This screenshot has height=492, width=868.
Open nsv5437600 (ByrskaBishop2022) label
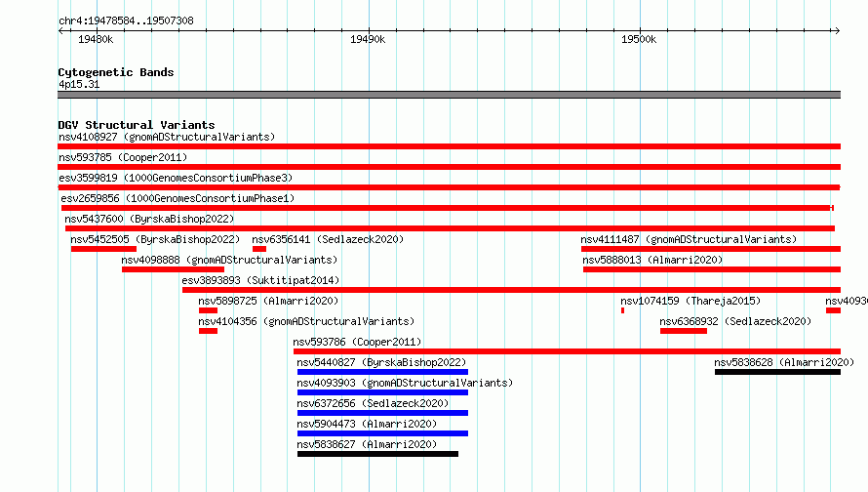[149, 219]
